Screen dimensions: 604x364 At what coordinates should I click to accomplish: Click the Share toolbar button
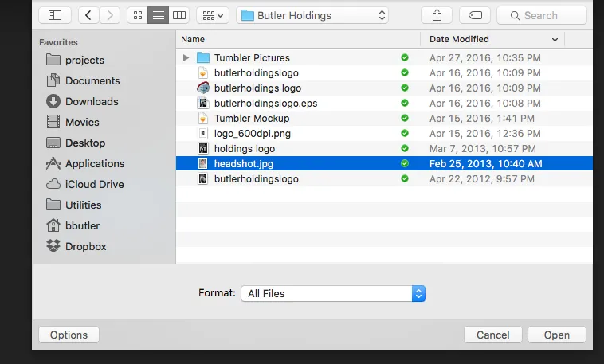pyautogui.click(x=437, y=15)
